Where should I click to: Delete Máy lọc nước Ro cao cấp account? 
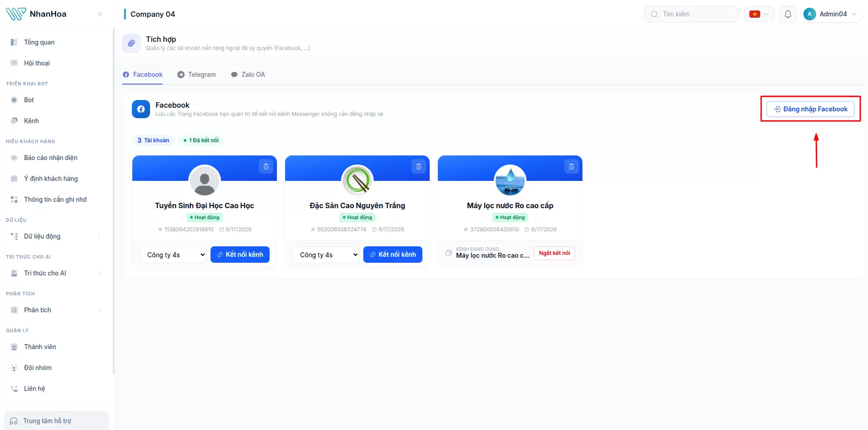click(x=572, y=167)
